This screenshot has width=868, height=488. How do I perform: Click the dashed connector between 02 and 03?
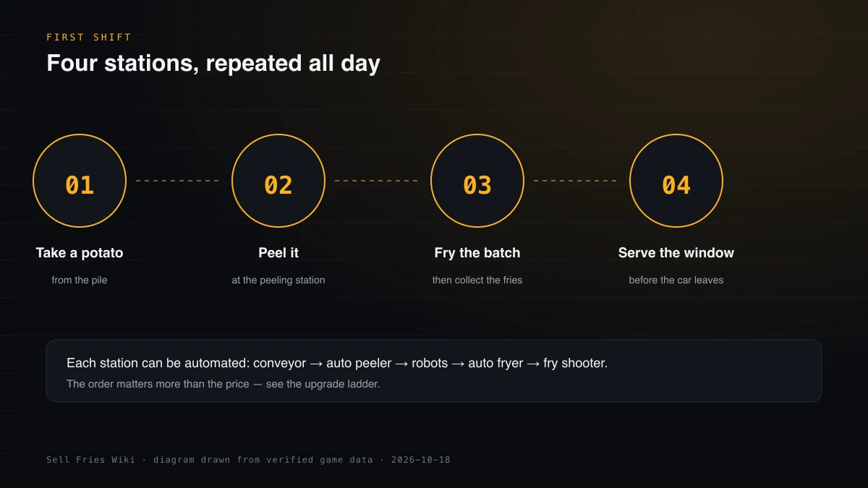pyautogui.click(x=378, y=181)
